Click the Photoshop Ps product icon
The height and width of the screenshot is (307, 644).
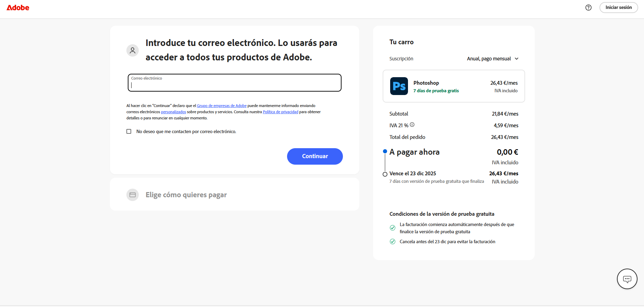pos(399,86)
